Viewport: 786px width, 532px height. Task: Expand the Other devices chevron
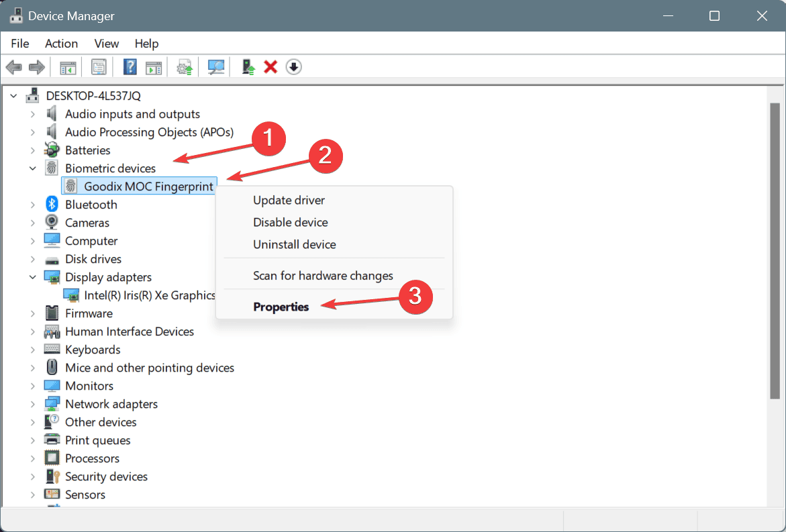pyautogui.click(x=33, y=422)
